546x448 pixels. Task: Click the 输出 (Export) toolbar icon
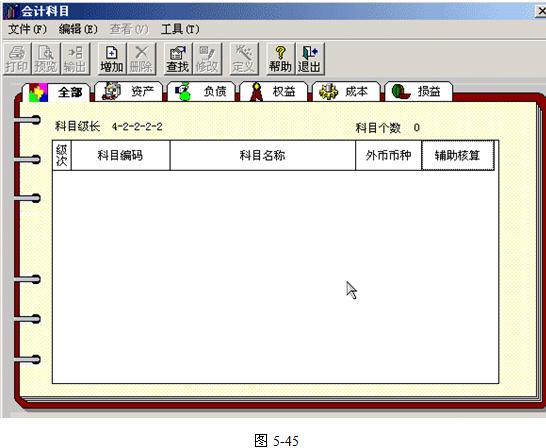75,59
